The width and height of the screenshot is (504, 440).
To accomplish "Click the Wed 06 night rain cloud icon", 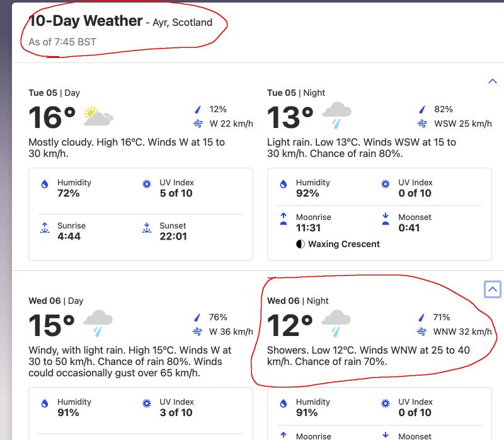I will pos(336,324).
